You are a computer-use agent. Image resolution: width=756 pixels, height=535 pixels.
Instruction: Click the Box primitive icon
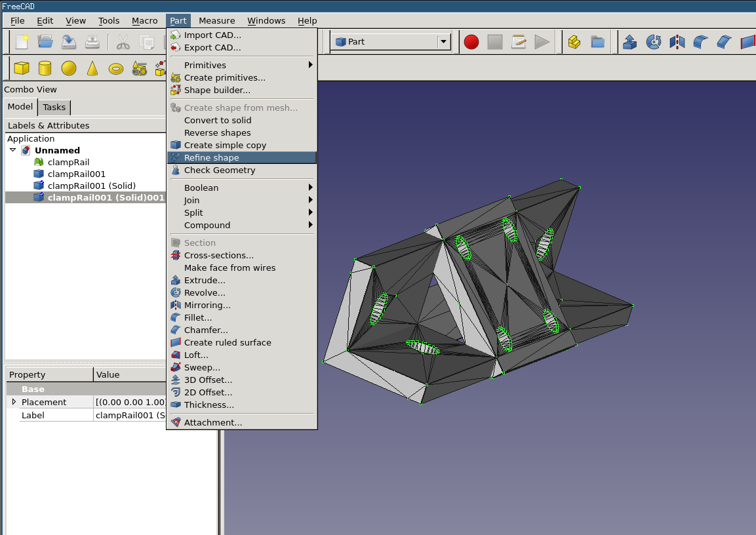click(x=22, y=68)
